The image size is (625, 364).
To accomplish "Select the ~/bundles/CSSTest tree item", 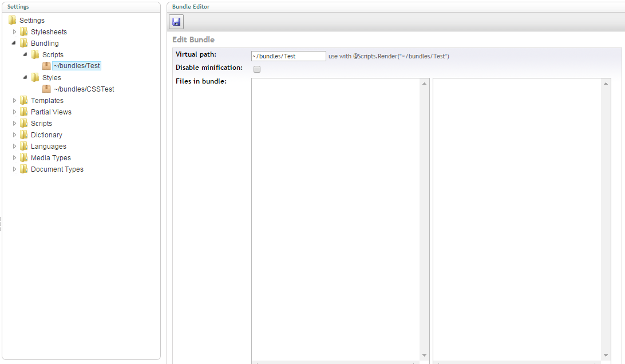I will (x=84, y=89).
